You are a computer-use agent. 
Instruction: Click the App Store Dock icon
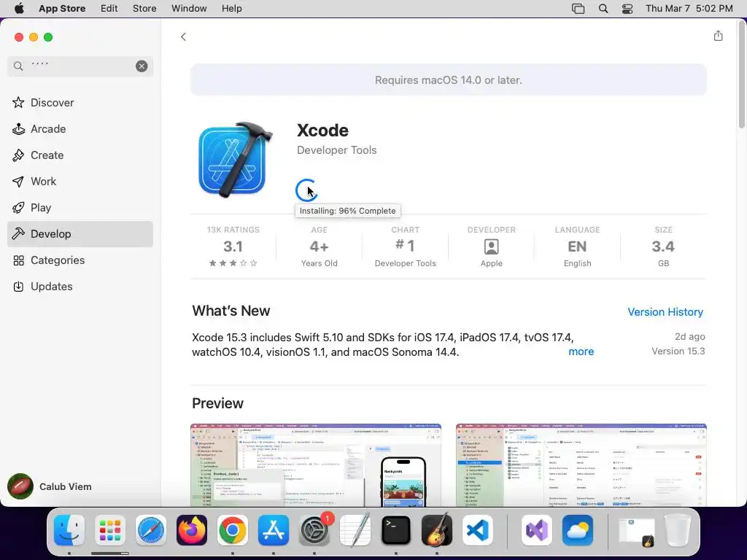pos(274,530)
